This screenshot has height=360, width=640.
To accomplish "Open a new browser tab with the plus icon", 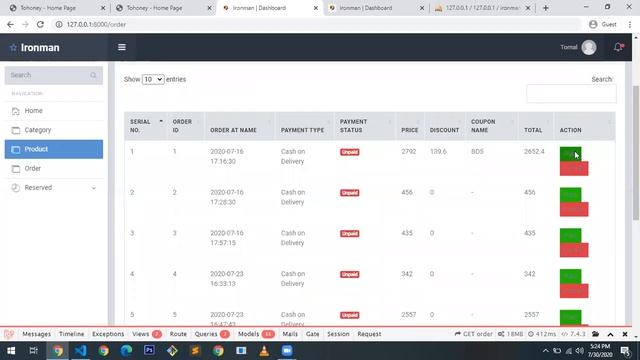I will (546, 8).
